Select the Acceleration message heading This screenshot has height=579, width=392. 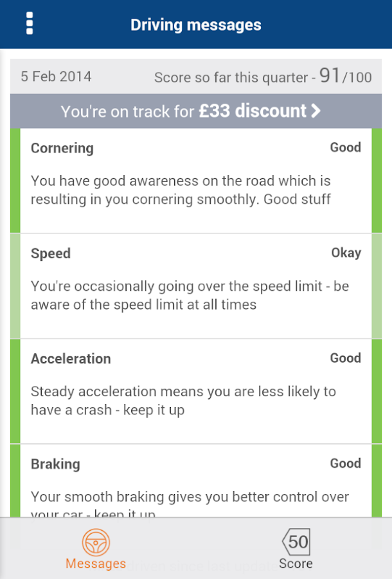tap(71, 359)
